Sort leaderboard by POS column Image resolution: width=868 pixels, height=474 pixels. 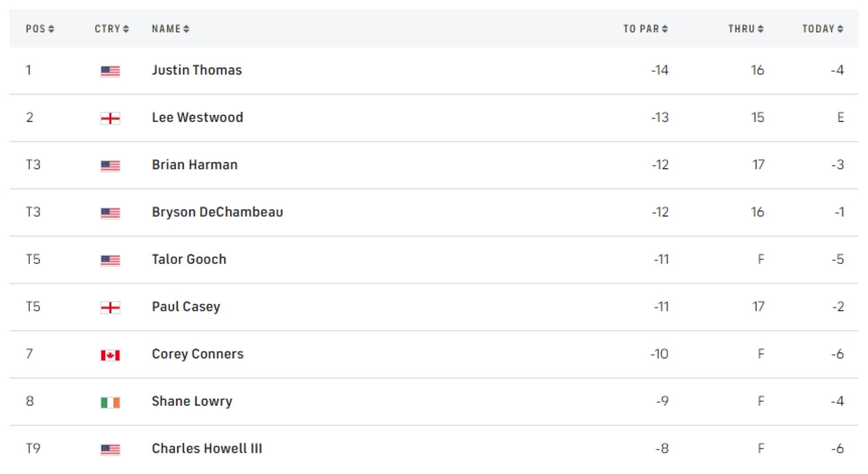click(40, 29)
